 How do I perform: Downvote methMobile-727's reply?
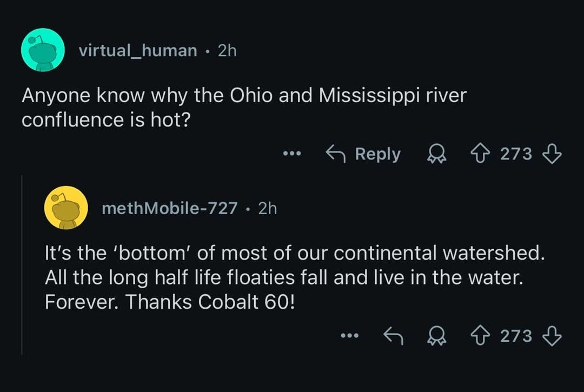tap(552, 336)
